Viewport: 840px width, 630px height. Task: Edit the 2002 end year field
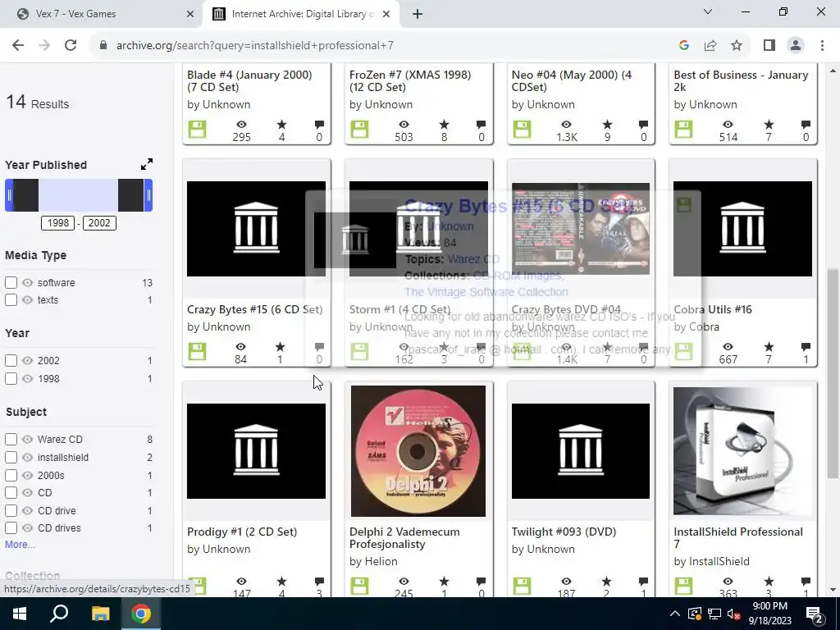[x=99, y=223]
